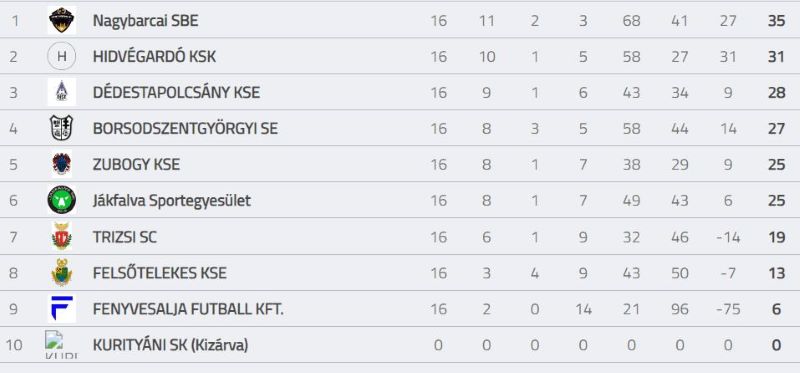Click the ZUBOGY KSE team crest
The width and height of the screenshot is (800, 373).
62,164
